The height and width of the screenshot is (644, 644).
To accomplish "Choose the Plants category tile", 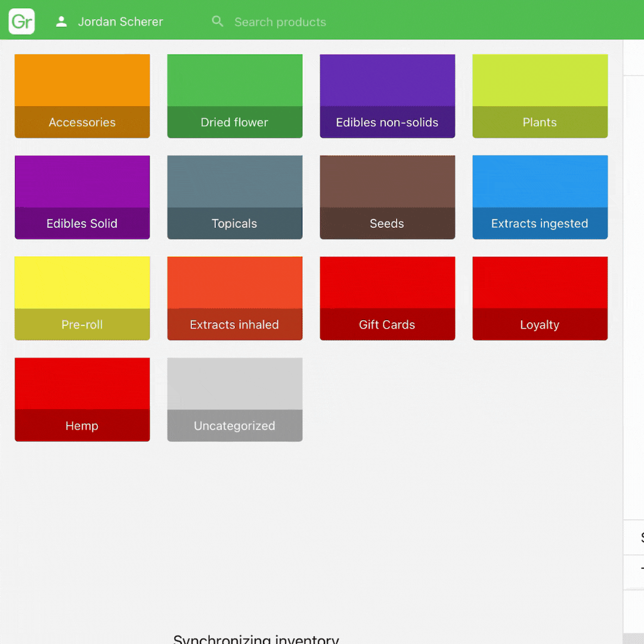I will tap(540, 96).
